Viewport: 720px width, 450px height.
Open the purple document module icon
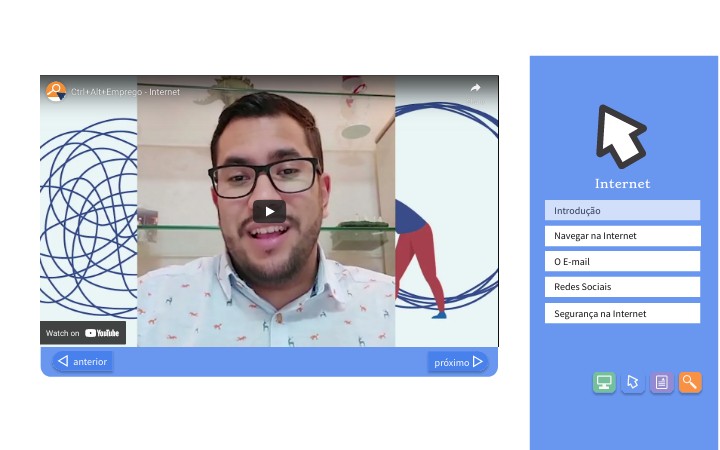pos(661,382)
